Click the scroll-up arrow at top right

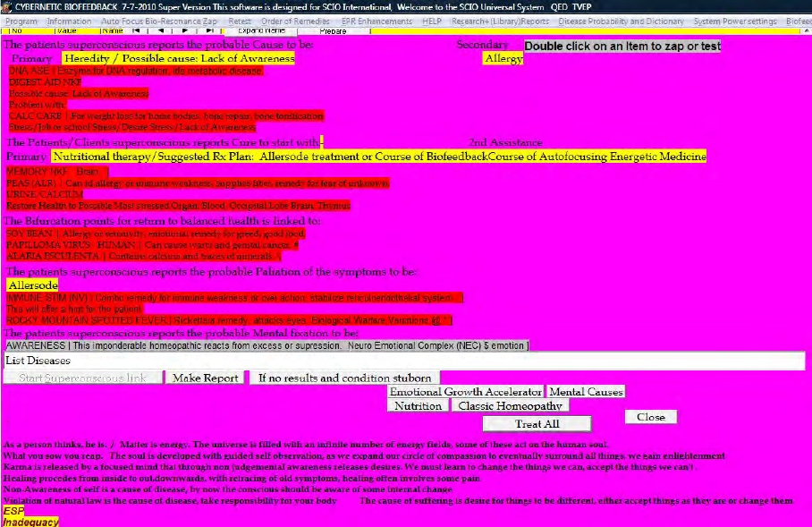[807, 31]
